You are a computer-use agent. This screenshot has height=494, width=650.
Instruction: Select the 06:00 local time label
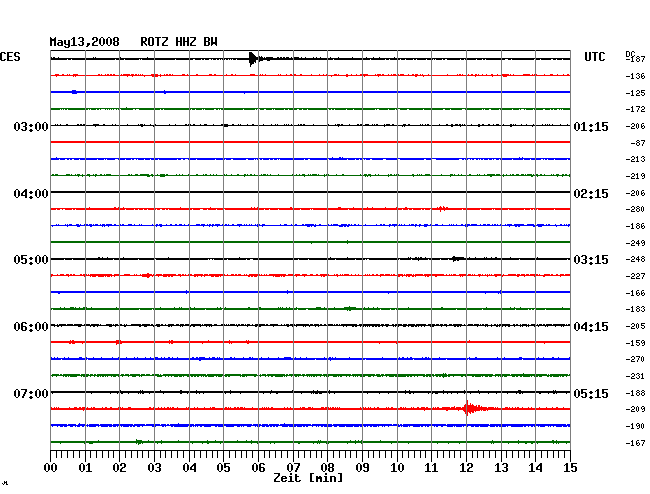point(31,327)
